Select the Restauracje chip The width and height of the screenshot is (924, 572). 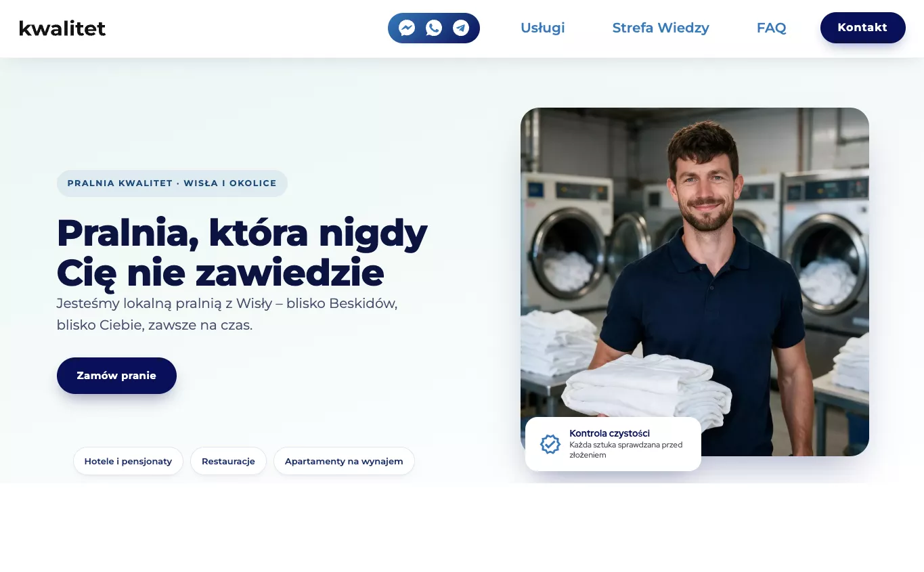(x=228, y=461)
